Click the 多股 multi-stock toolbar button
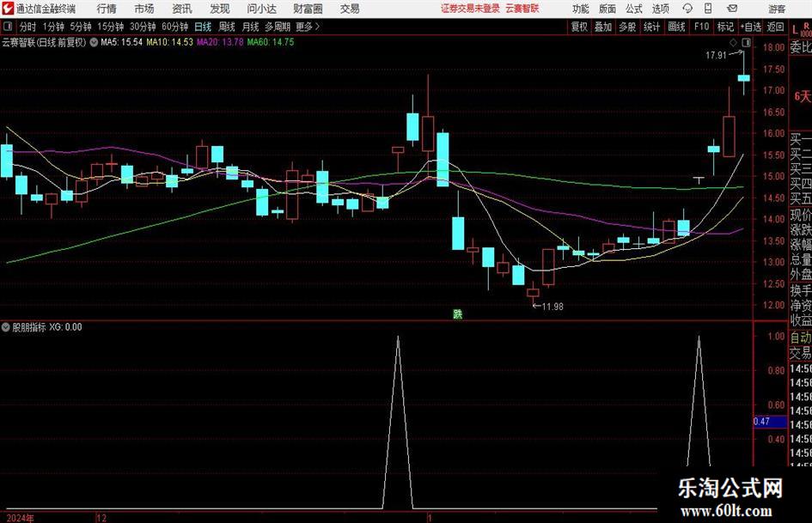 click(x=627, y=27)
